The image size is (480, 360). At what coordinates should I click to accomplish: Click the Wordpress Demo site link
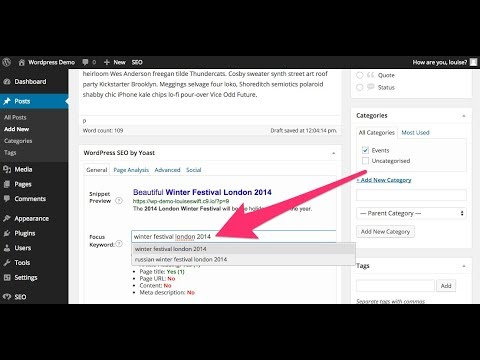[51, 62]
